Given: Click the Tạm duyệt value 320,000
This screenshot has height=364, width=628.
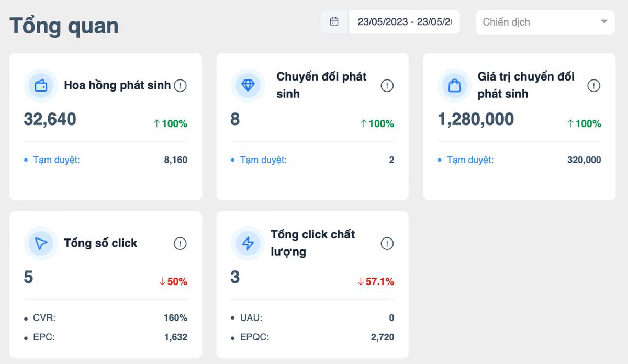Looking at the screenshot, I should (x=584, y=160).
